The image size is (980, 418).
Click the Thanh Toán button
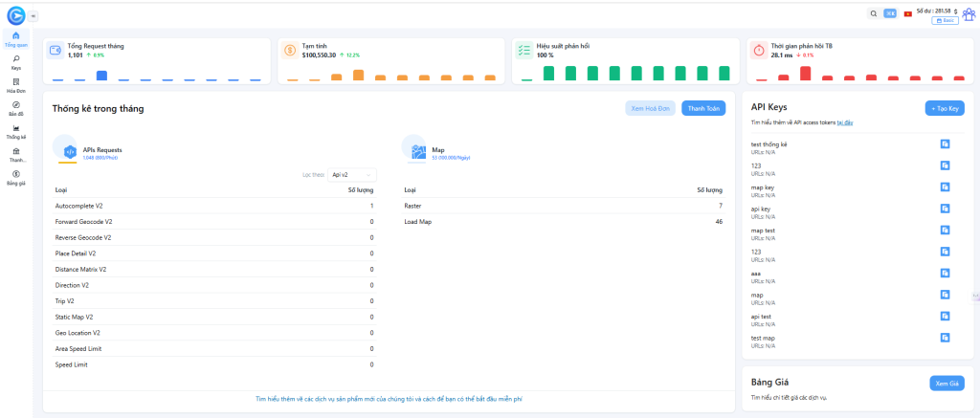click(x=703, y=109)
